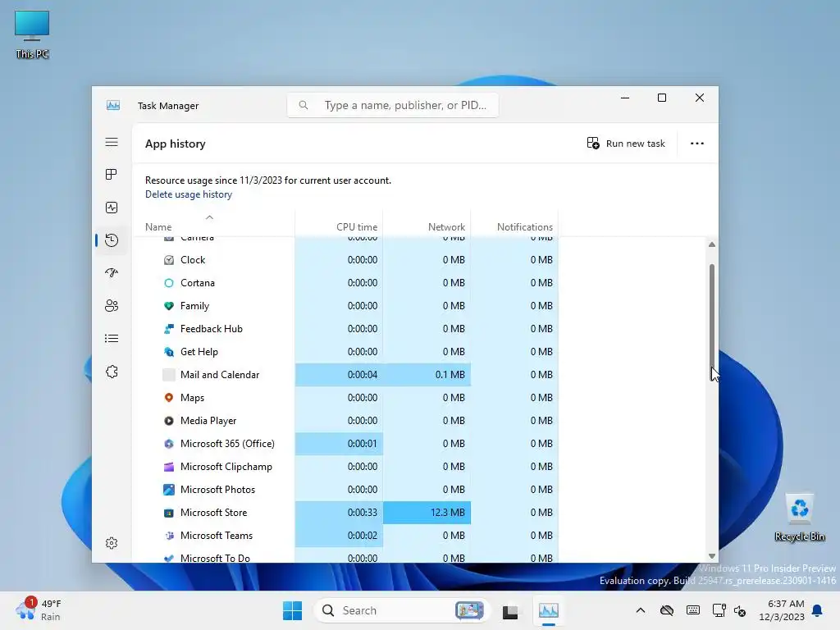Screen dimensions: 840x630
Task: Focus the name, publisher, or PID search box
Action: coord(393,105)
